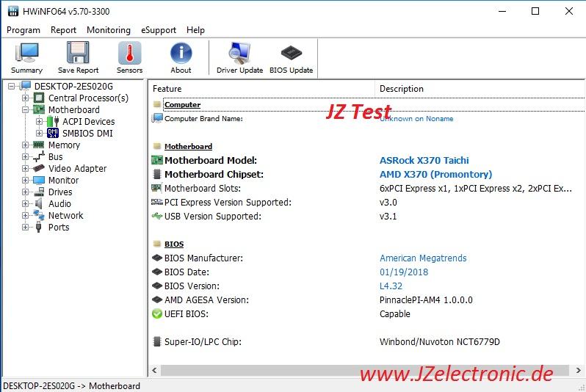Open the Report menu
Image resolution: width=586 pixels, height=392 pixels.
click(x=63, y=30)
